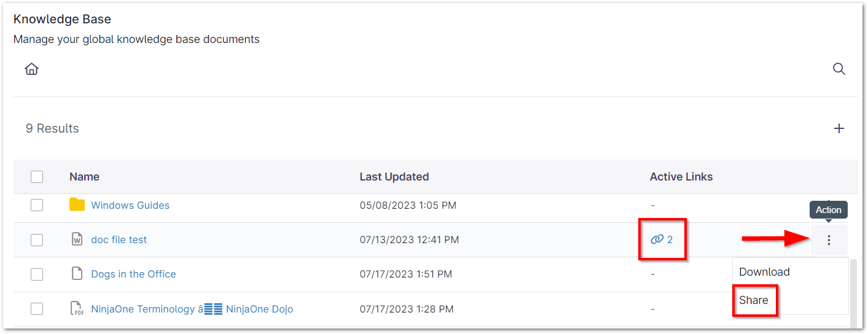This screenshot has width=868, height=334.
Task: Open the Dogs in the Office document
Action: [x=133, y=274]
